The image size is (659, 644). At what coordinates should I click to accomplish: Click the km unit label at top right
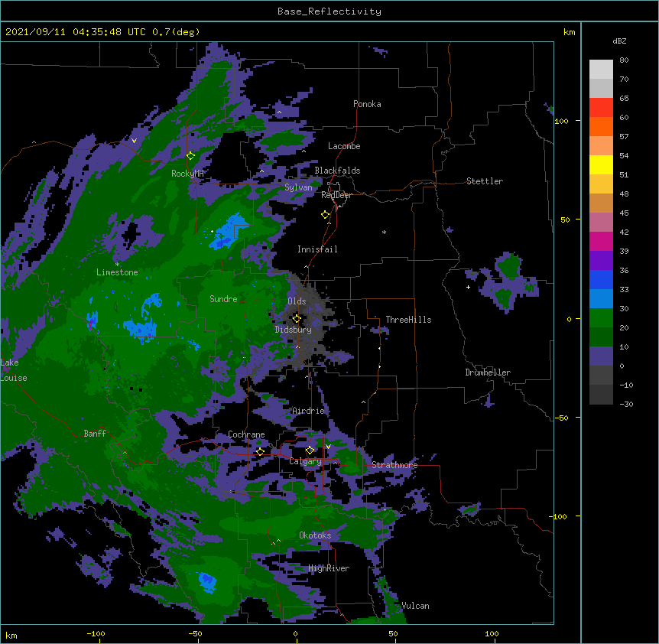(x=569, y=32)
